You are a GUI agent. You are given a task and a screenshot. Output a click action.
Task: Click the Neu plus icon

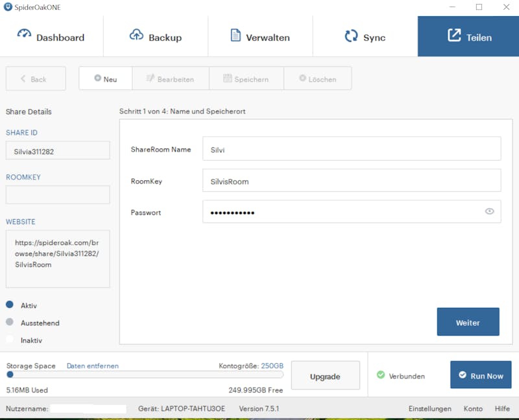click(97, 78)
